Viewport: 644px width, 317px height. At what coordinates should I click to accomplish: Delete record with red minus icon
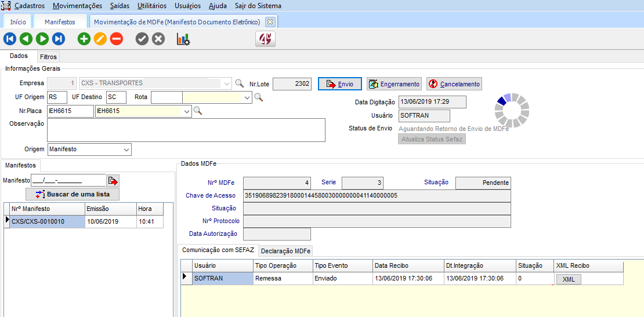tap(117, 39)
